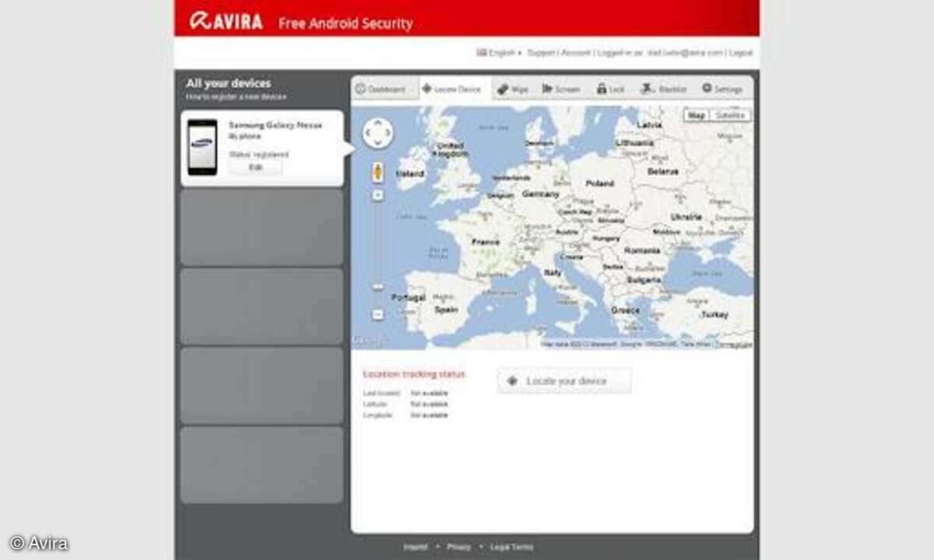The width and height of the screenshot is (934, 560).
Task: Click Latvia label on the map
Action: pos(649,124)
